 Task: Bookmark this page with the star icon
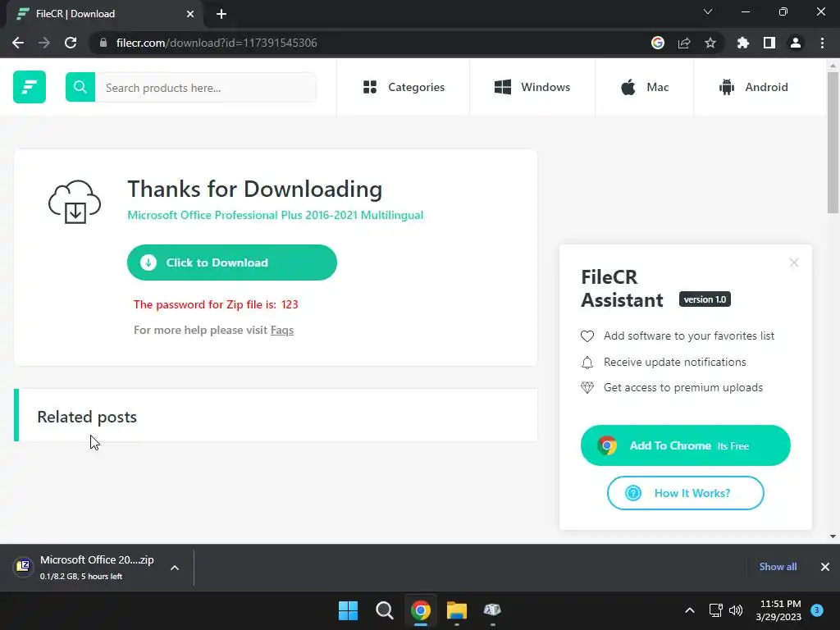(710, 43)
